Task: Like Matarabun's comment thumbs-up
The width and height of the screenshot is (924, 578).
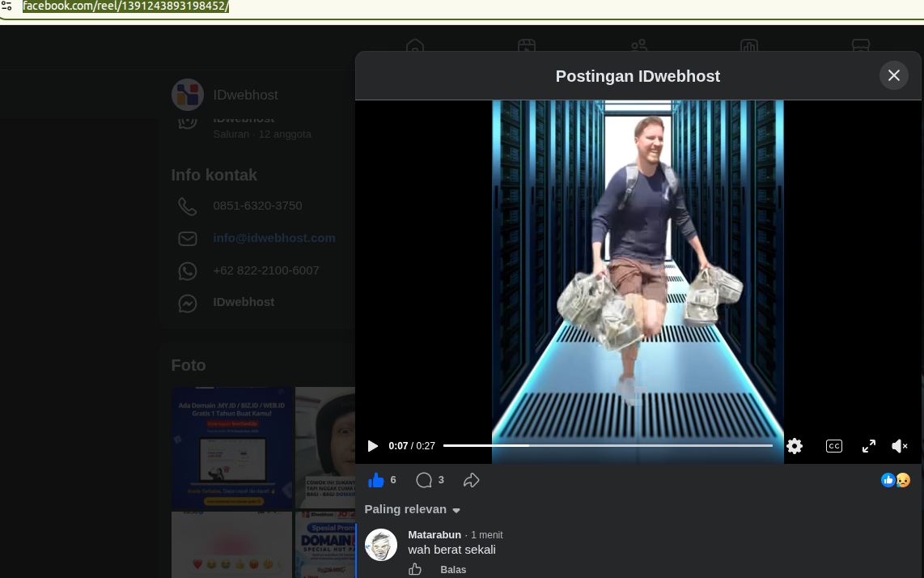Action: [x=415, y=569]
